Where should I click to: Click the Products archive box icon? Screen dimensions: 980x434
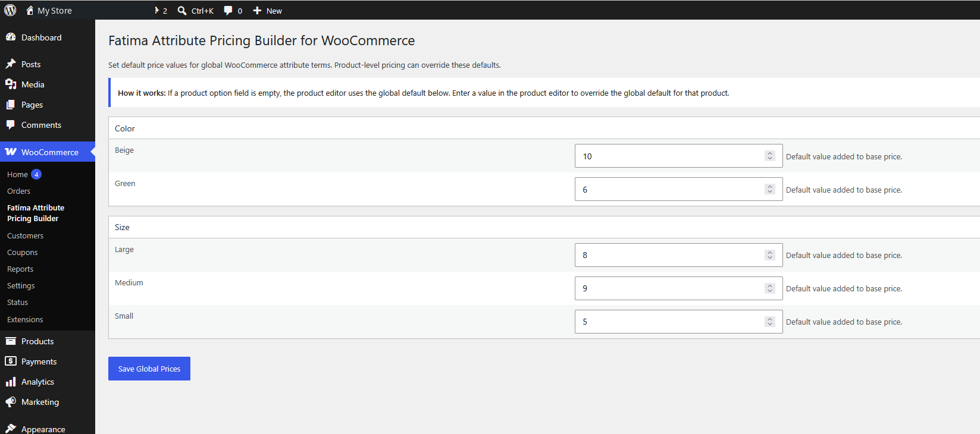coord(11,341)
